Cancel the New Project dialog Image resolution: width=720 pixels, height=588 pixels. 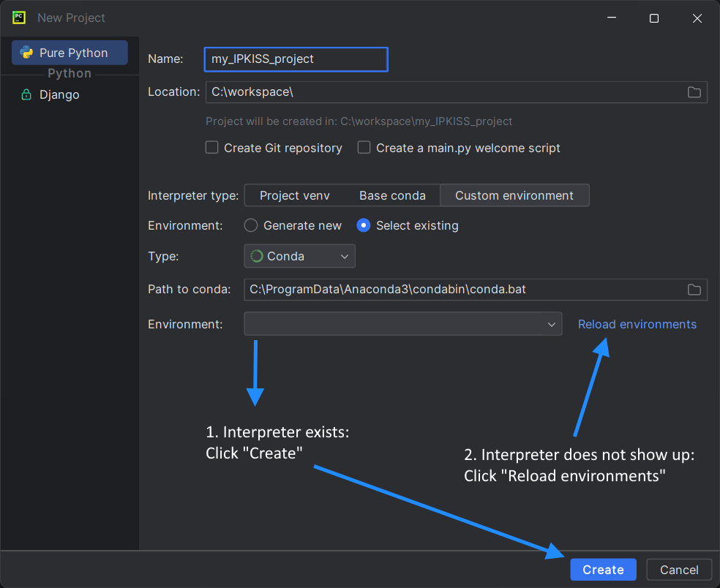679,570
